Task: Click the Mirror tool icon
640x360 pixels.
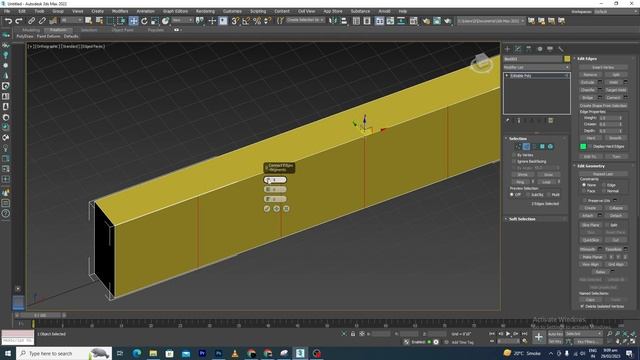Action: [x=333, y=21]
